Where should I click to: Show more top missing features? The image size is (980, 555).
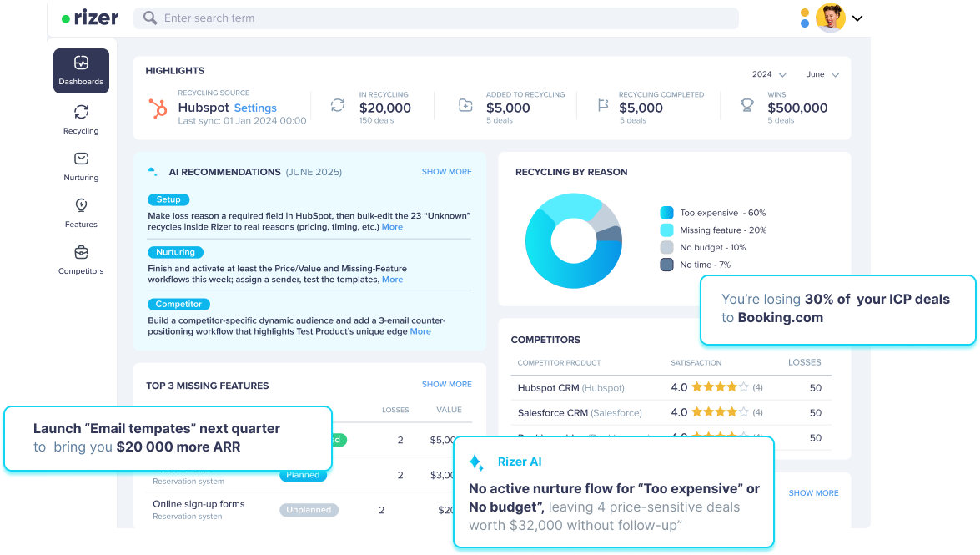tap(447, 384)
